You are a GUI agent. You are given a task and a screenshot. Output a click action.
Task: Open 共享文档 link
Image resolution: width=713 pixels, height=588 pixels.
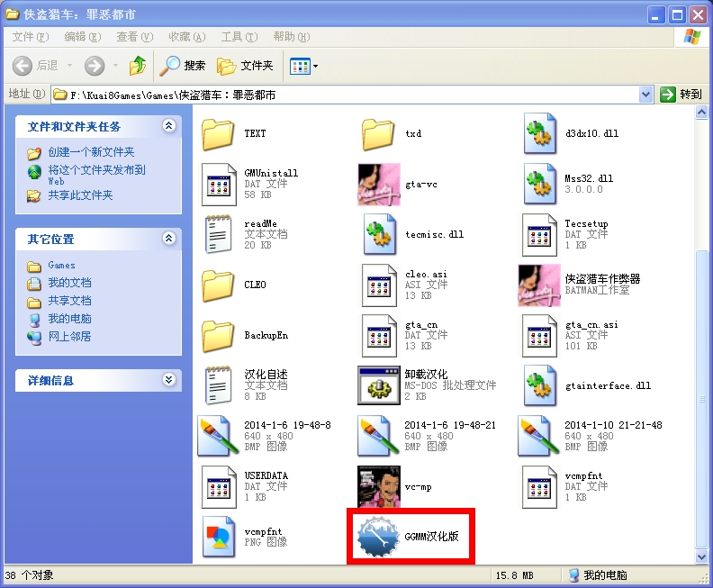[x=69, y=301]
